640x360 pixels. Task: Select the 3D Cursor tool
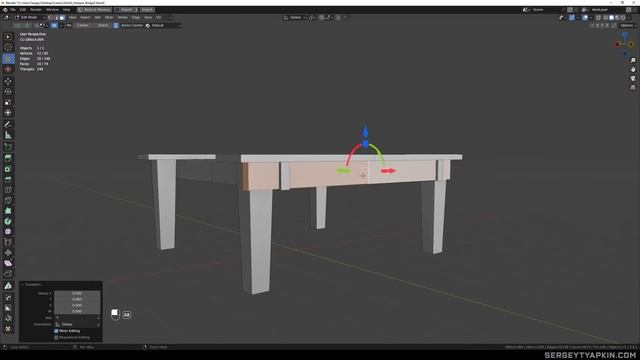[8, 48]
